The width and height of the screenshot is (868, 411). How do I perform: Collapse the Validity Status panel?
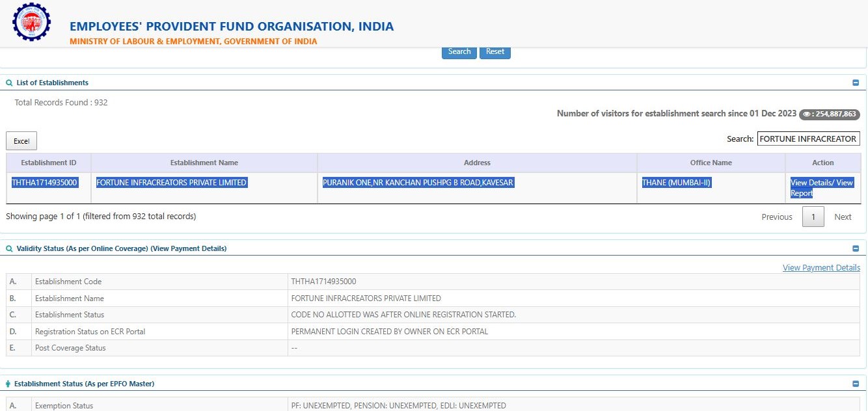856,249
